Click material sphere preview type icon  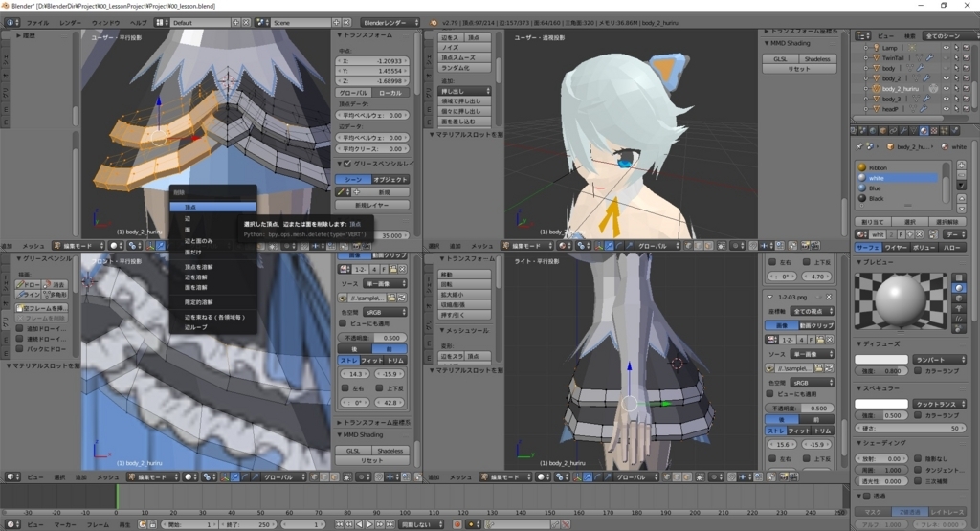[x=959, y=288]
